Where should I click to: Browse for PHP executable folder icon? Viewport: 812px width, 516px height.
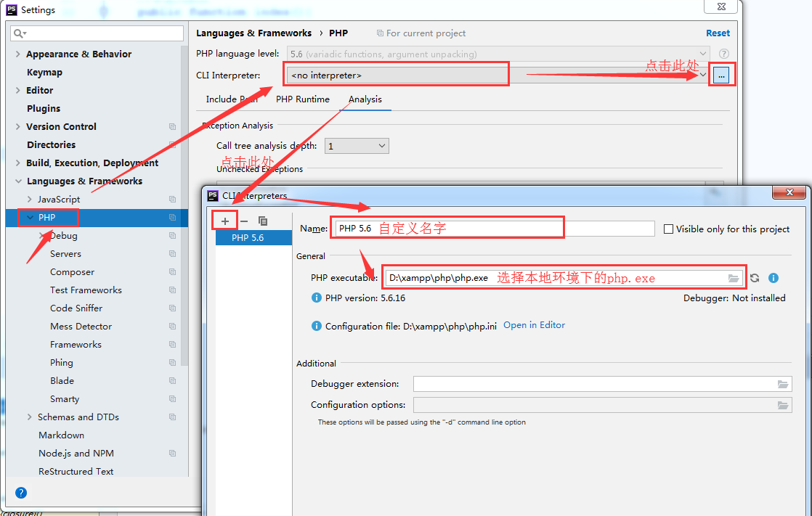[x=734, y=279]
